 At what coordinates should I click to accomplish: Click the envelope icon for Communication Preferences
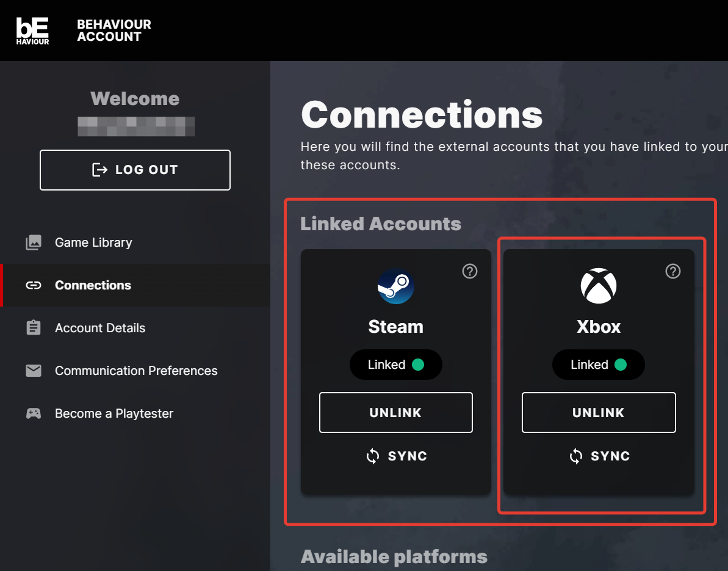pyautogui.click(x=34, y=371)
